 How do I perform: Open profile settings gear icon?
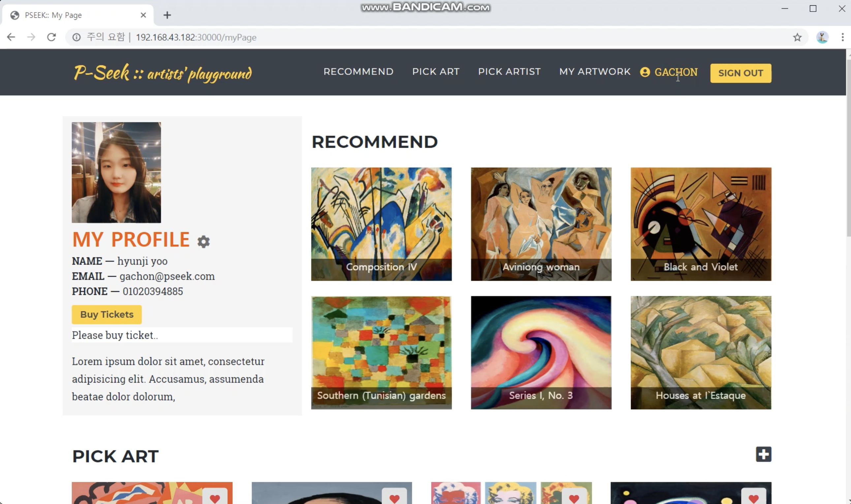204,241
